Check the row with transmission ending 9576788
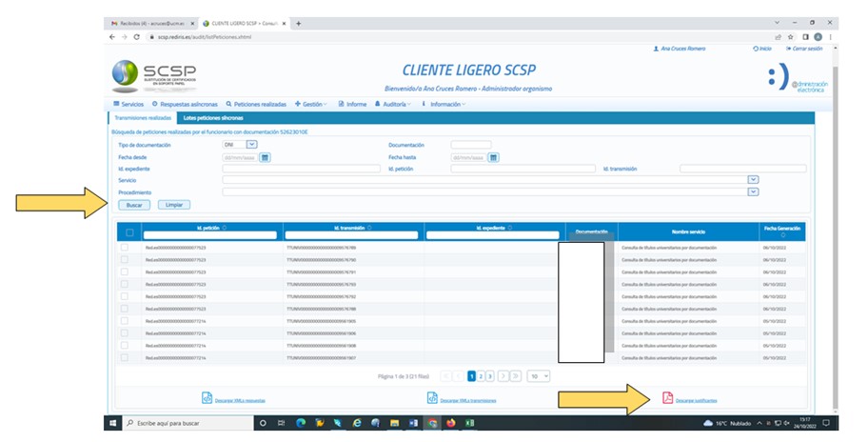The image size is (868, 442). pyautogui.click(x=125, y=309)
